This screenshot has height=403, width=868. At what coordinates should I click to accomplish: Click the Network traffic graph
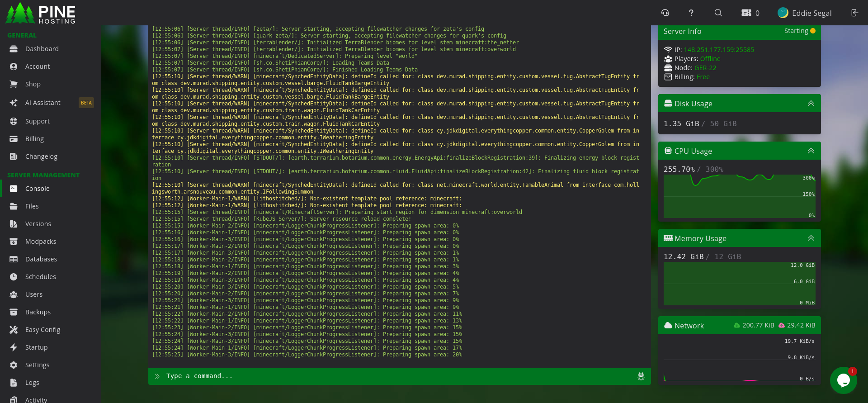(739, 360)
